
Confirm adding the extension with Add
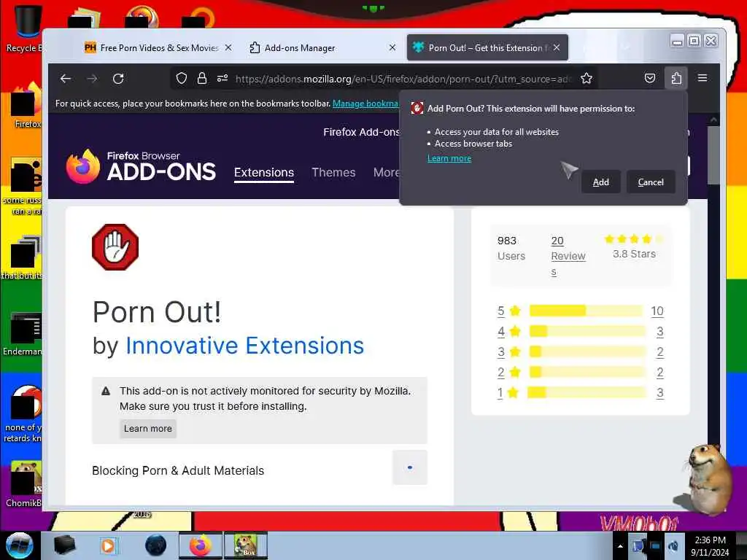coord(601,182)
